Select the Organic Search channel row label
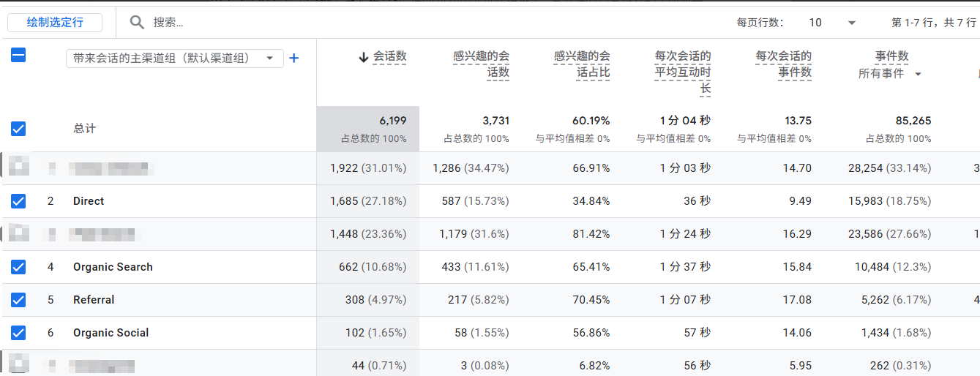The width and height of the screenshot is (980, 376). coord(113,267)
